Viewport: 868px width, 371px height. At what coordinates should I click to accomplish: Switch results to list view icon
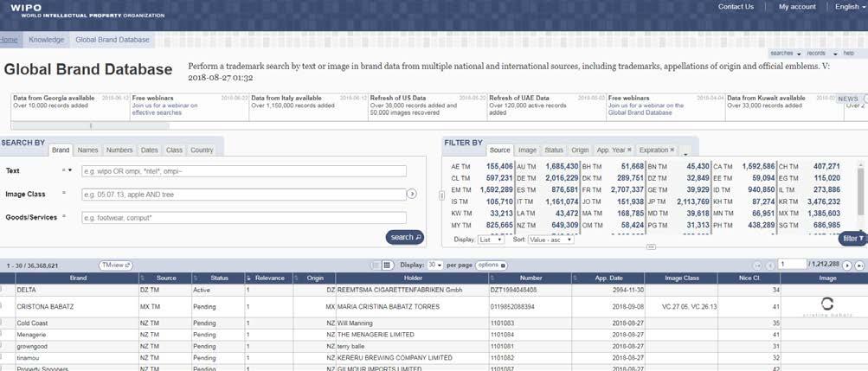(376, 265)
